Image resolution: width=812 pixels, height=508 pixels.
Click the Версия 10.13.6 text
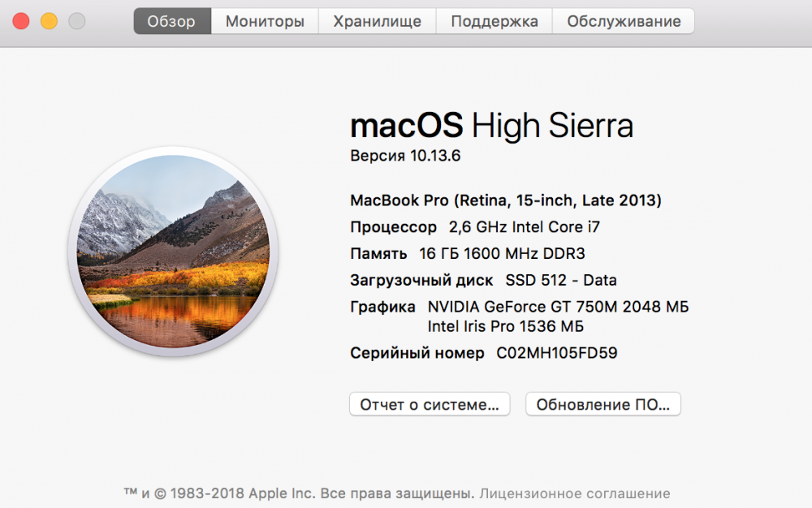(x=405, y=156)
